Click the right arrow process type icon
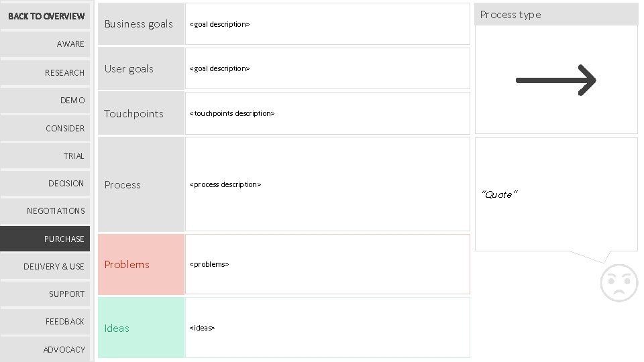Image resolution: width=644 pixels, height=362 pixels. point(555,80)
